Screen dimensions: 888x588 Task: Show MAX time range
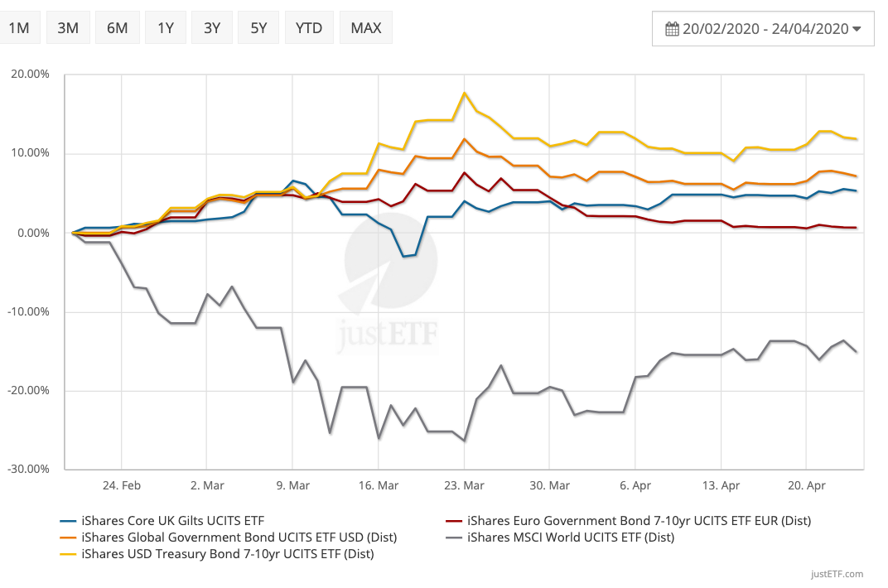pyautogui.click(x=365, y=28)
